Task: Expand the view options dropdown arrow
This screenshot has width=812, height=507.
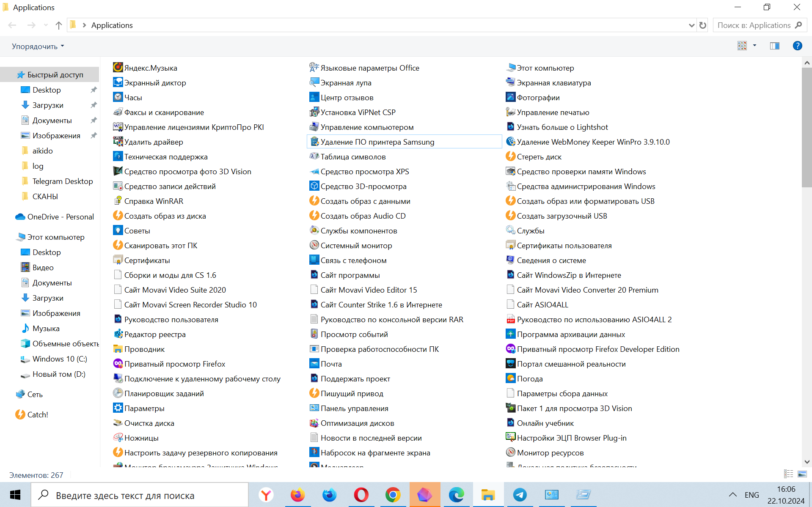Action: point(754,46)
